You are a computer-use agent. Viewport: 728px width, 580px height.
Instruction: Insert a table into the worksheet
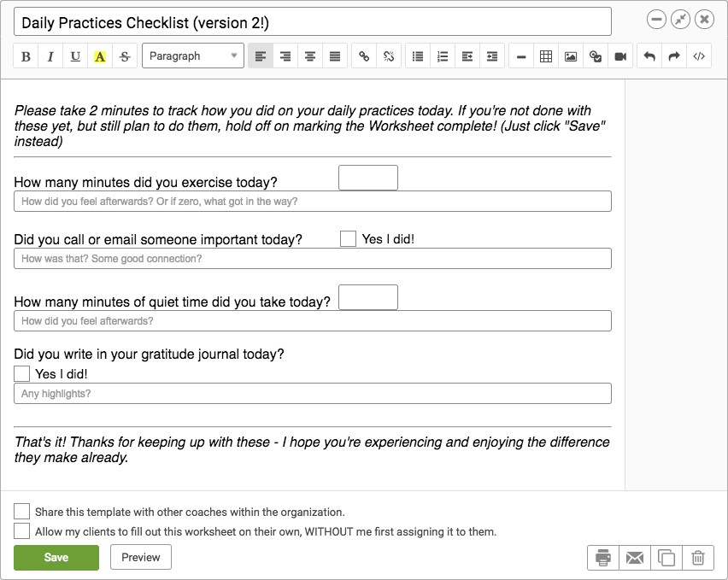pyautogui.click(x=546, y=56)
